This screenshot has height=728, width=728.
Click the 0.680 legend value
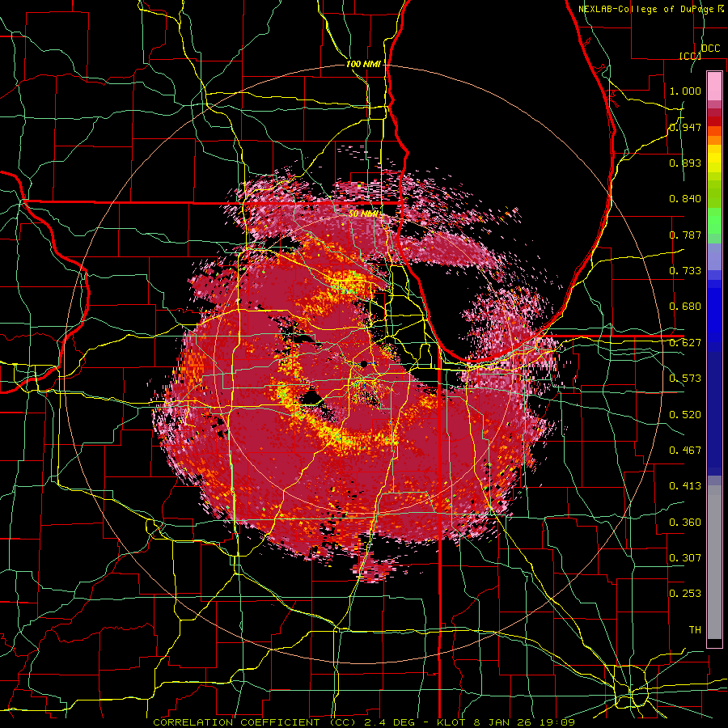coord(685,307)
